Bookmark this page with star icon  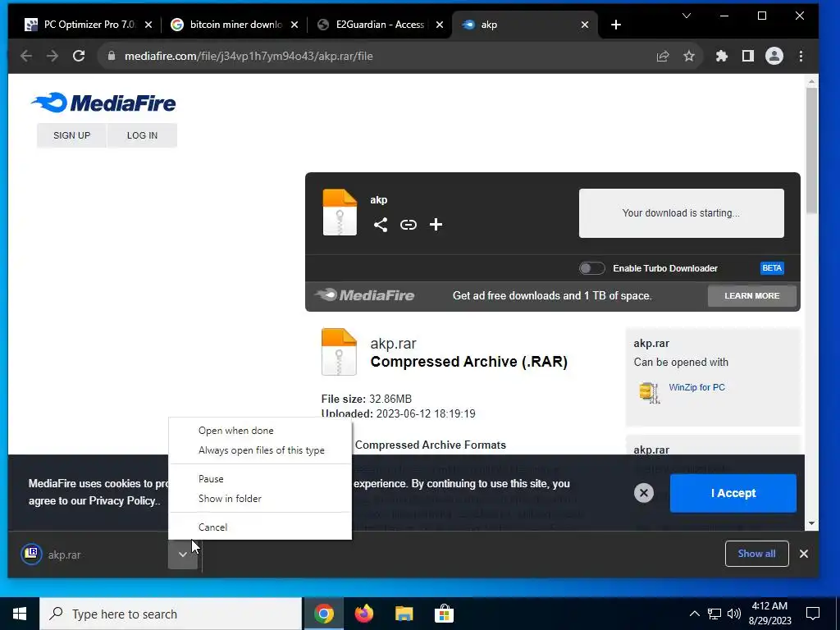pyautogui.click(x=689, y=56)
